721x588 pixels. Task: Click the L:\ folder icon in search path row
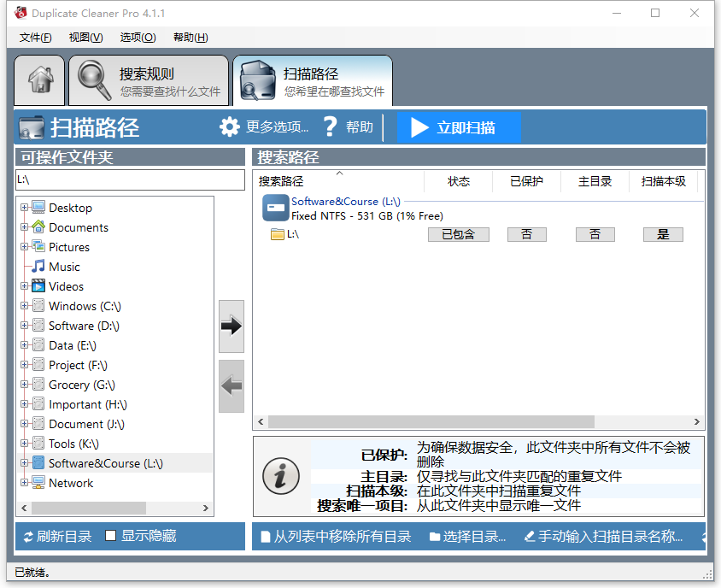278,234
